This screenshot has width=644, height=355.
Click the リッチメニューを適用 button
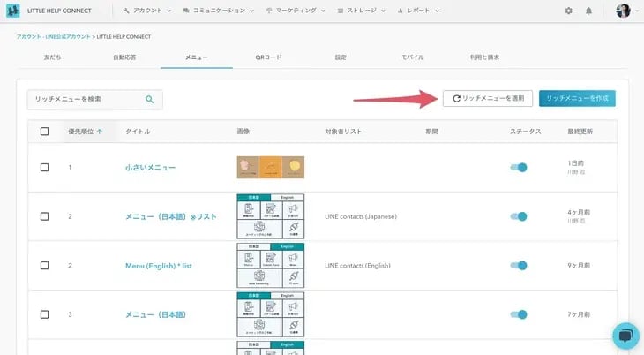[487, 99]
